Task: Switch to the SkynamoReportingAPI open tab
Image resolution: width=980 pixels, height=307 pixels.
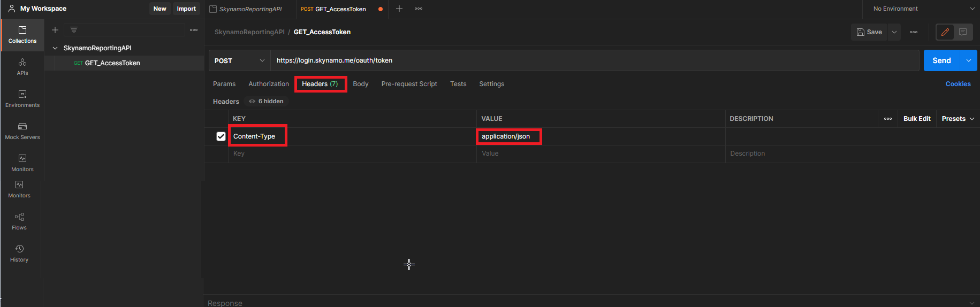Action: 250,9
